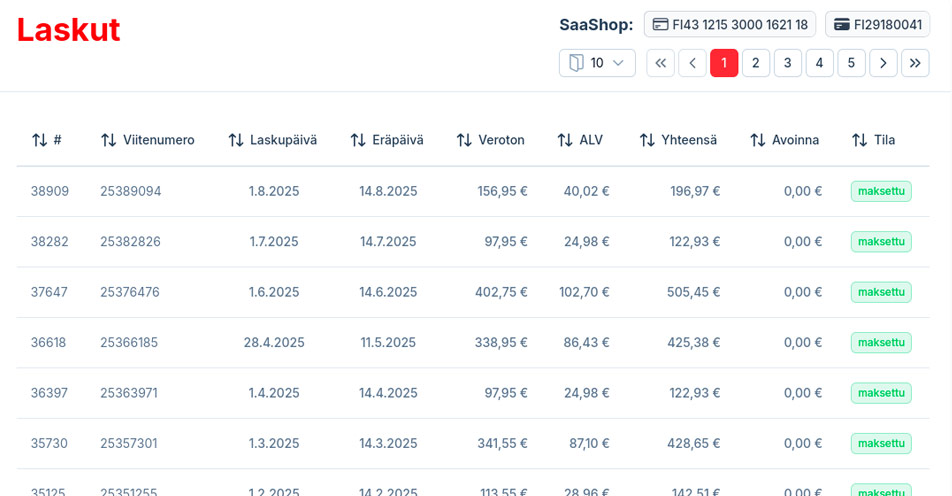Open page 5 of the invoice list
The width and height of the screenshot is (952, 496).
[851, 63]
